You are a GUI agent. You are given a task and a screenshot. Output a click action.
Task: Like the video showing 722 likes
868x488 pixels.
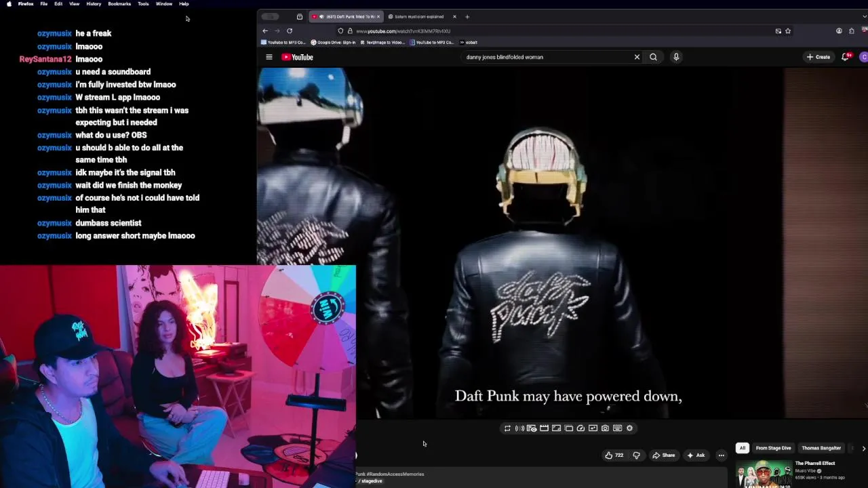click(614, 455)
